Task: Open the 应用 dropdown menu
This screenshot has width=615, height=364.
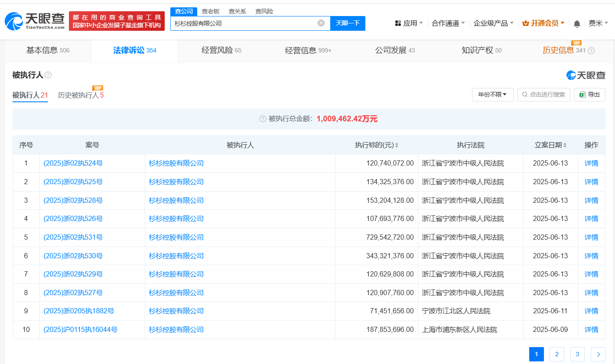Action: [409, 23]
